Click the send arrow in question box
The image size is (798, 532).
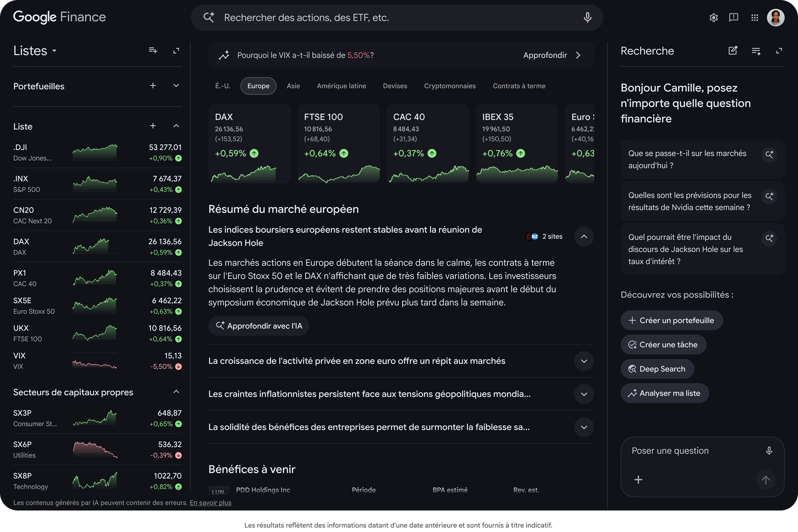766,480
